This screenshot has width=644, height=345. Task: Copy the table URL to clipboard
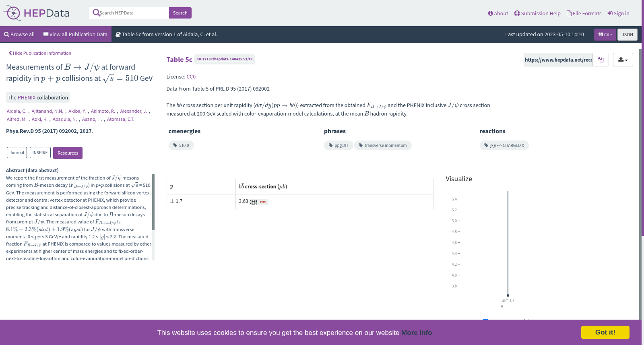[x=601, y=60]
